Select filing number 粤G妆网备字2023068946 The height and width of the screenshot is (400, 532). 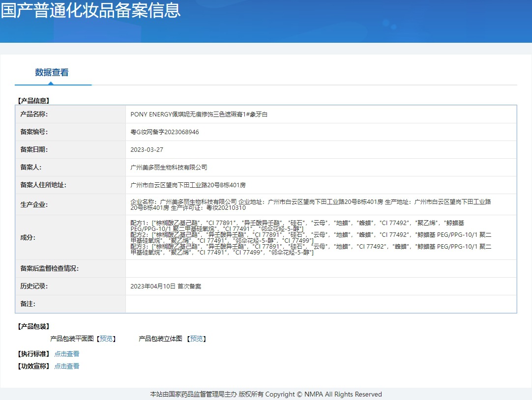165,132
